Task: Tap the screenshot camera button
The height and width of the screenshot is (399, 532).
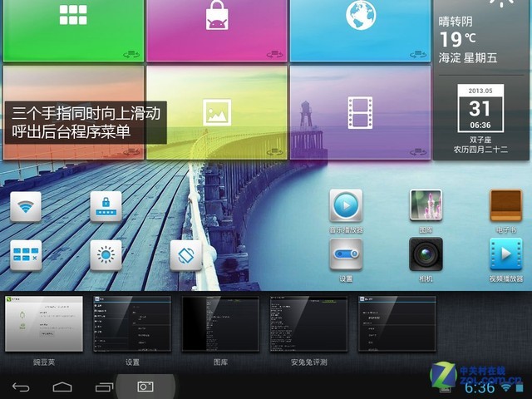Action: coord(145,387)
